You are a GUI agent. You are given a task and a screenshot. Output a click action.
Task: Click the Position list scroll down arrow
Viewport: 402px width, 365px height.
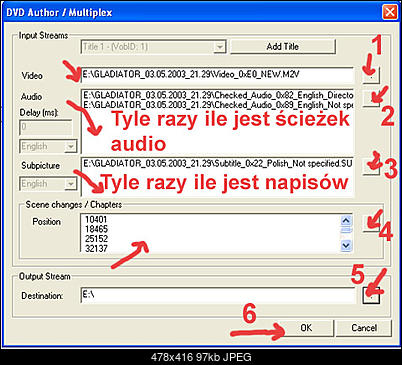tap(346, 246)
